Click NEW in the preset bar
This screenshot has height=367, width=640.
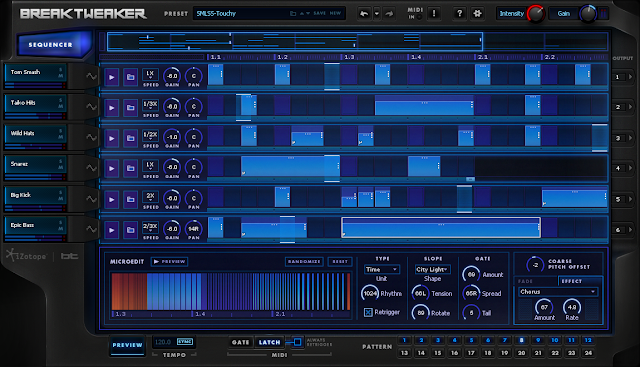pos(335,13)
